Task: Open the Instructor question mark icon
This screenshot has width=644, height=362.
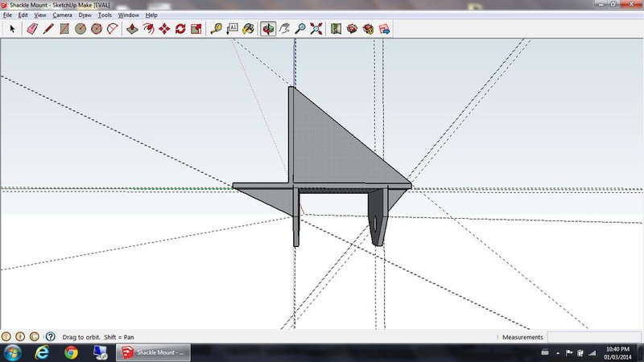Action: pos(50,336)
